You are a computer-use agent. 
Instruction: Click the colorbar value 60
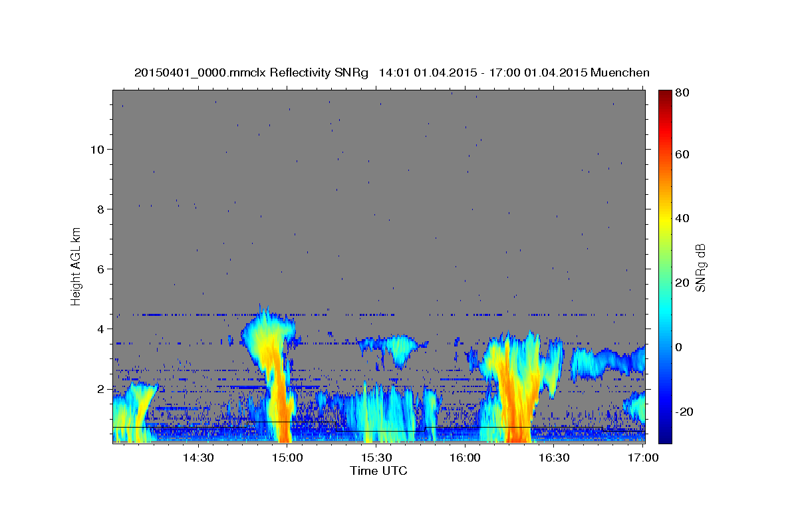682,154
